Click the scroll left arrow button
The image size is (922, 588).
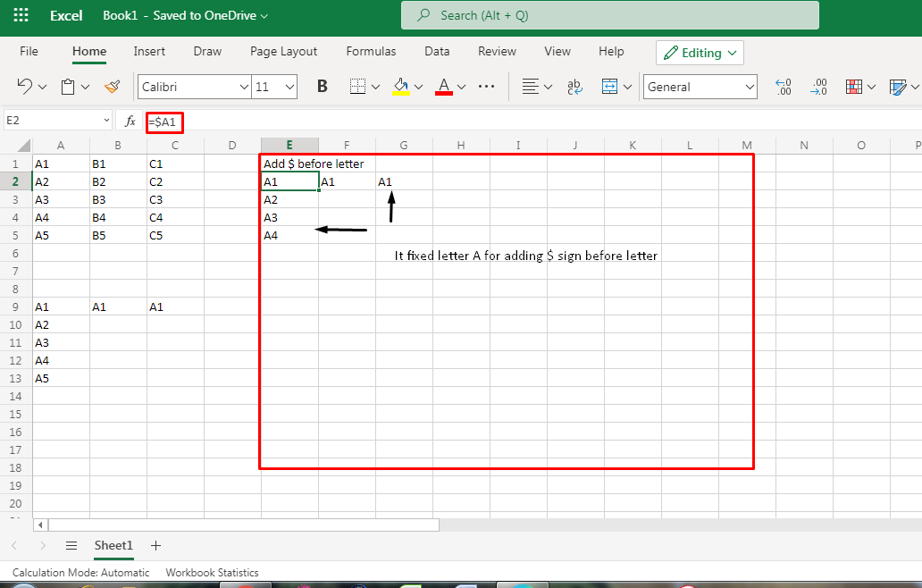pos(40,525)
